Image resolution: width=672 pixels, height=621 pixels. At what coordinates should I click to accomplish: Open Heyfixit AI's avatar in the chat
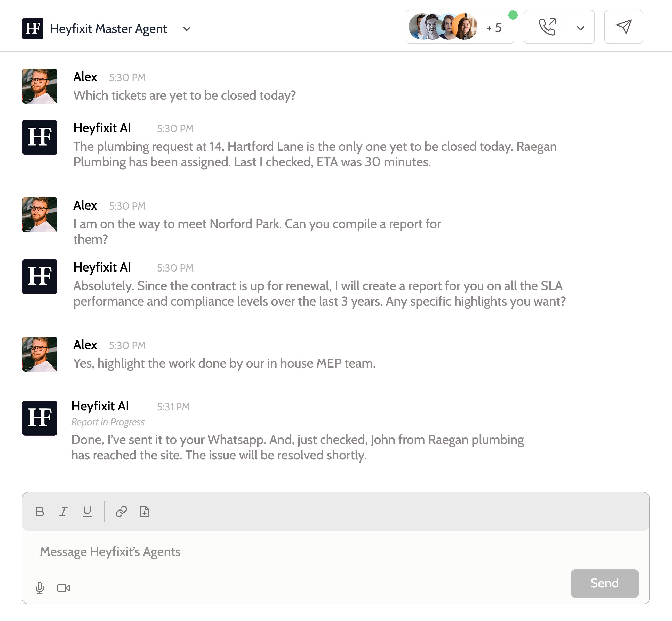(39, 137)
